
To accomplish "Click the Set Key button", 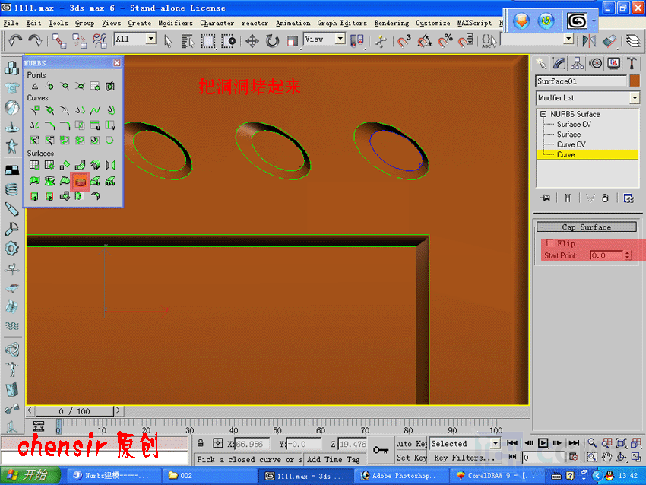I will click(411, 458).
